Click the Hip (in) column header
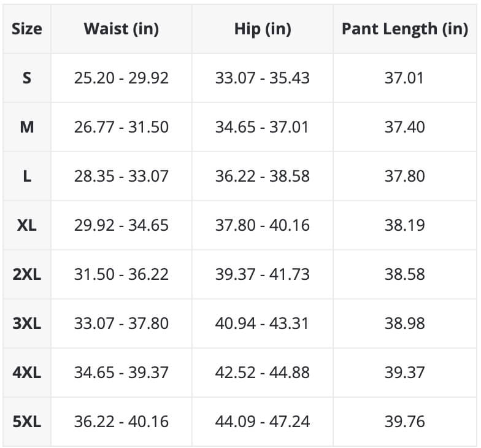The height and width of the screenshot is (448, 481). [263, 29]
